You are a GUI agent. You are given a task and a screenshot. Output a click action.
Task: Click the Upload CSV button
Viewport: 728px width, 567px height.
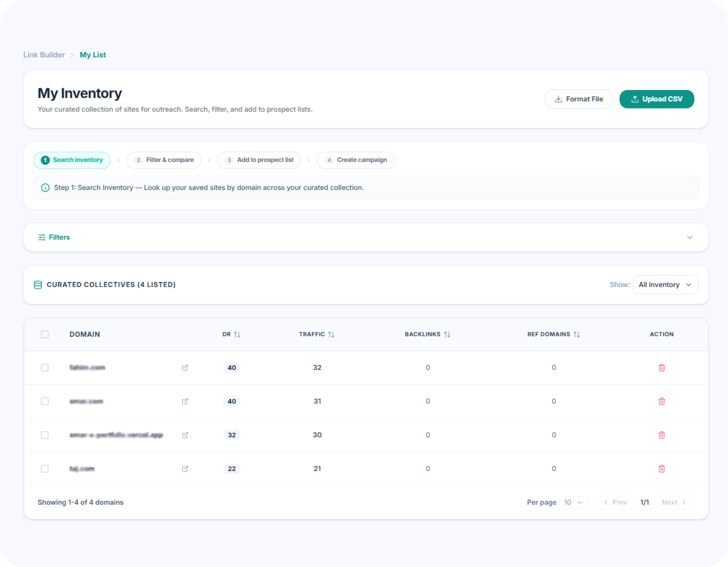click(x=657, y=99)
